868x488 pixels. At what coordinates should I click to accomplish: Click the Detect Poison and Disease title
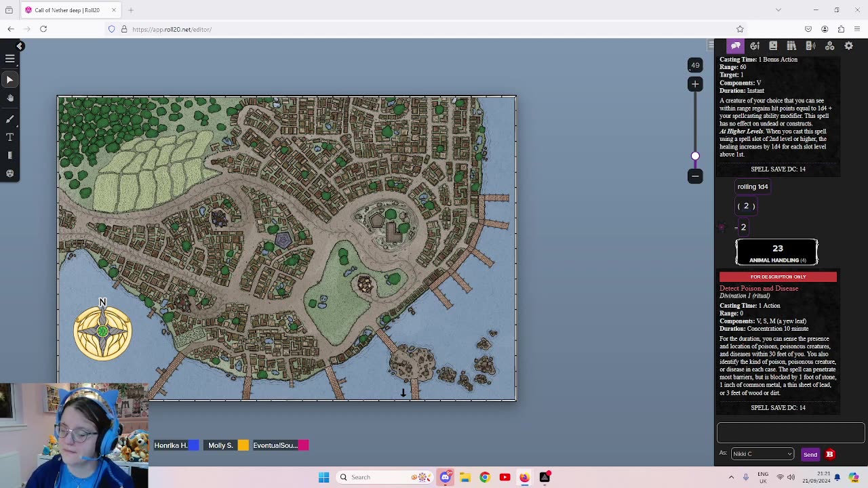tap(759, 289)
